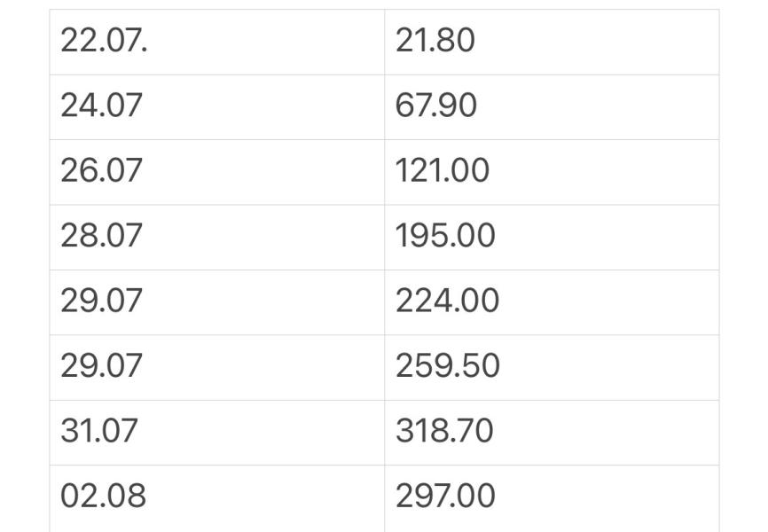Select the value 318.70
Screen dimensions: 768x532
coord(444,431)
